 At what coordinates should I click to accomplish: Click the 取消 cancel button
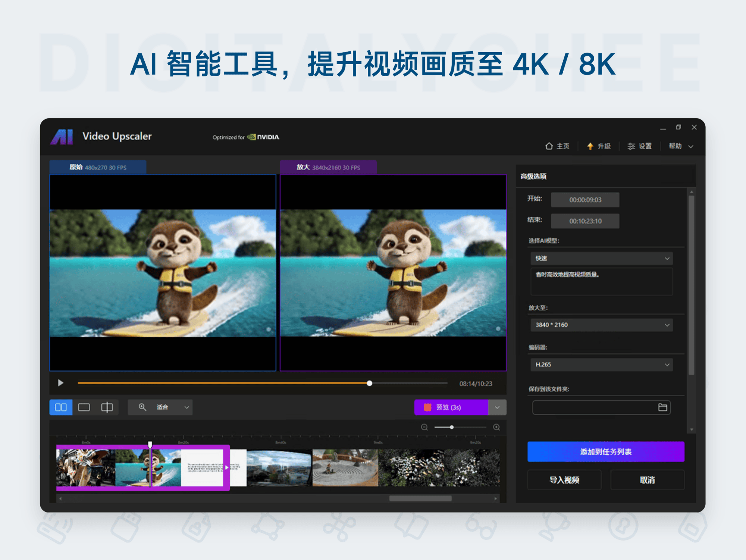click(647, 480)
